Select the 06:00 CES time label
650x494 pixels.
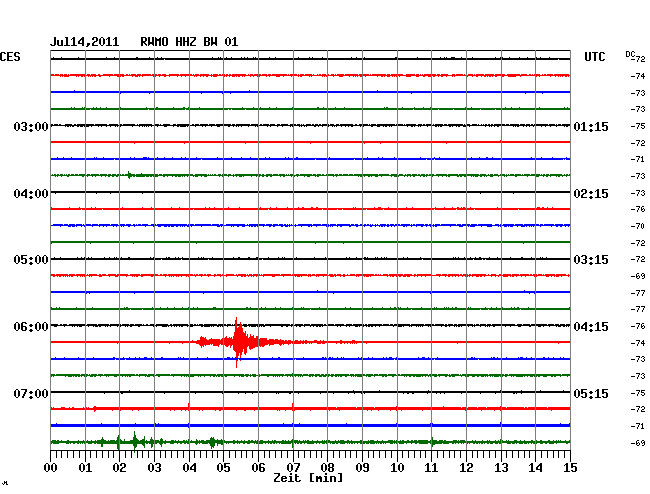[31, 327]
